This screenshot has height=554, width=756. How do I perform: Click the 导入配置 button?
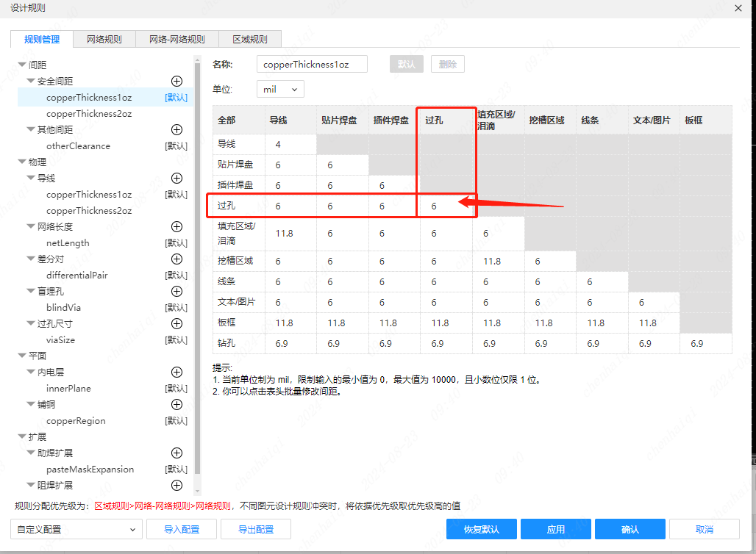tap(182, 529)
